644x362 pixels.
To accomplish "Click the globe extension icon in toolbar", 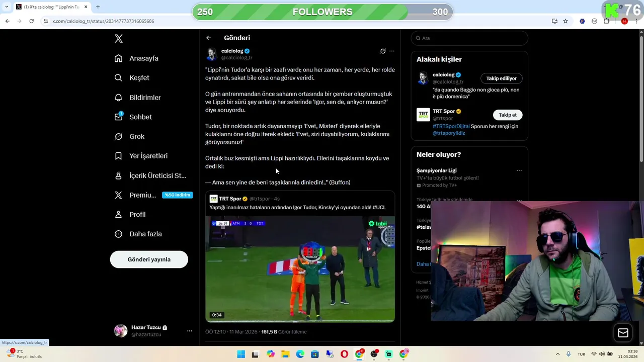I will pyautogui.click(x=594, y=21).
